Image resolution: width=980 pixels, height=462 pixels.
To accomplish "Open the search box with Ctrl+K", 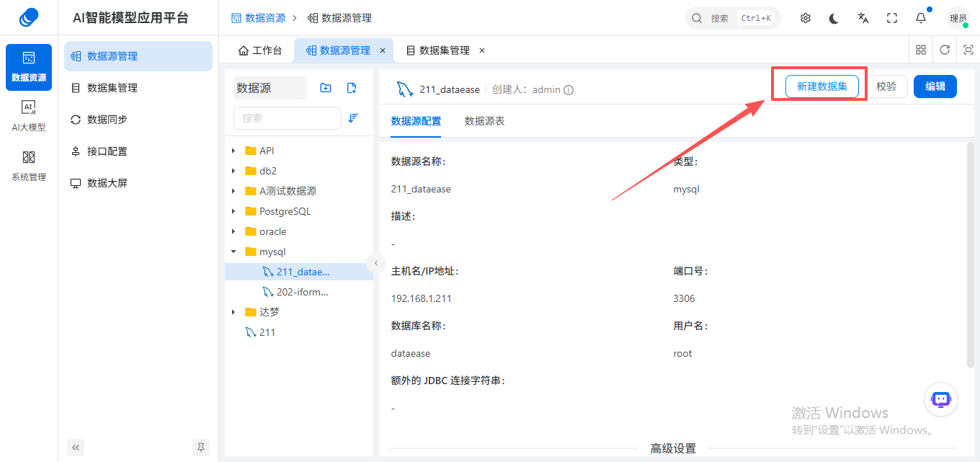I will [733, 18].
